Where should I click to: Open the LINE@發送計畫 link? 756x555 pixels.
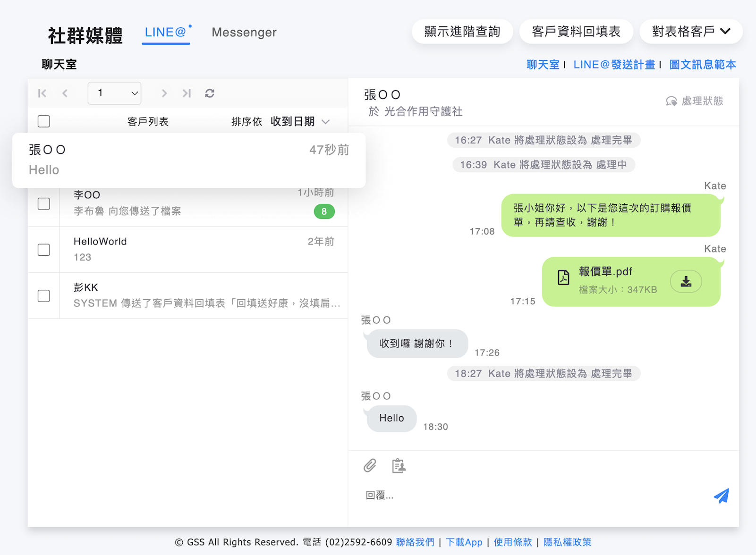[x=614, y=65]
